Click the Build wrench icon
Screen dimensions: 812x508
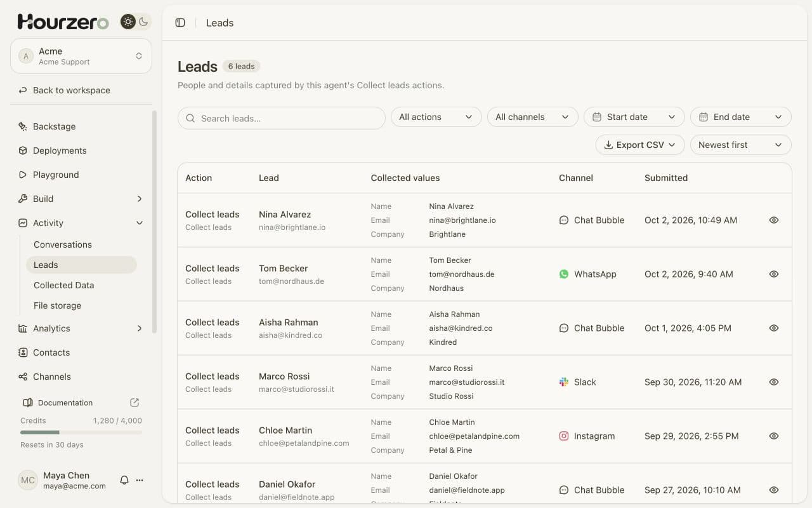click(23, 199)
